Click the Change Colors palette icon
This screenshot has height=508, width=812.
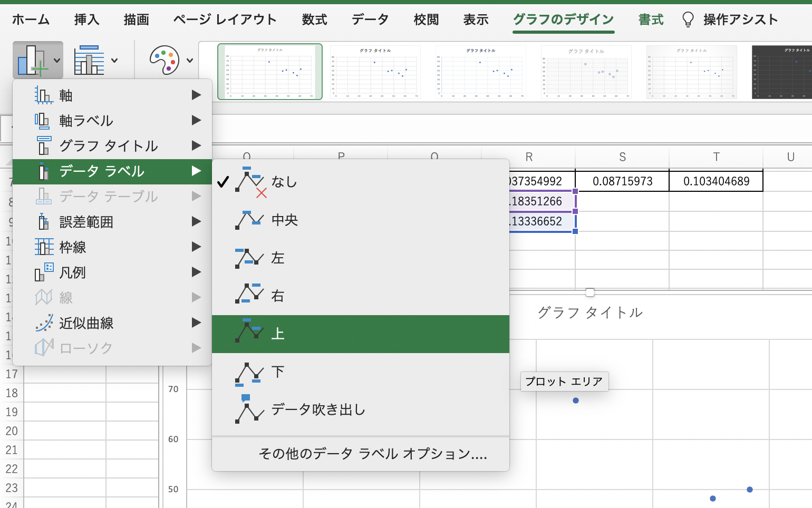click(x=165, y=60)
